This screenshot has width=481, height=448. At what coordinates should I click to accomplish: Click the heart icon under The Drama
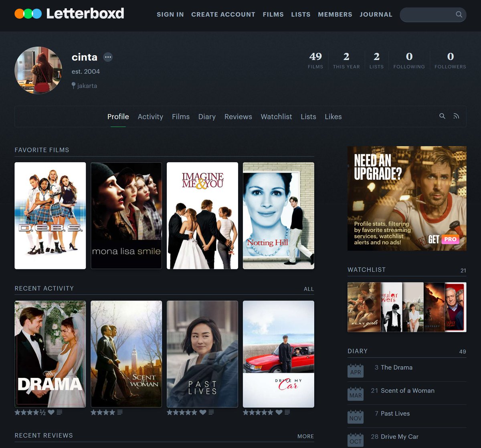[x=51, y=412]
